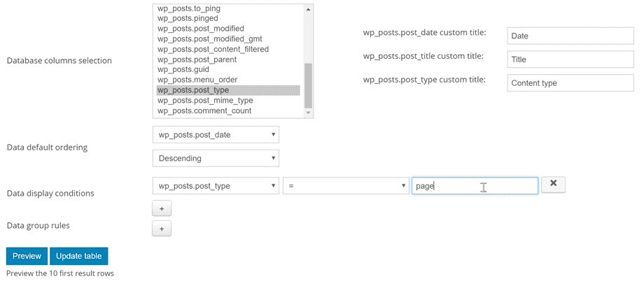The height and width of the screenshot is (281, 644).
Task: Select wp_posts.menu_order column
Action: click(228, 80)
